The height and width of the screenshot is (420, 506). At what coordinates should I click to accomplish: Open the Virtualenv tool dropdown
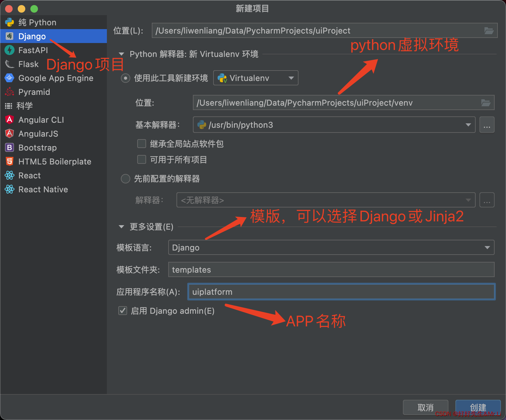(256, 78)
